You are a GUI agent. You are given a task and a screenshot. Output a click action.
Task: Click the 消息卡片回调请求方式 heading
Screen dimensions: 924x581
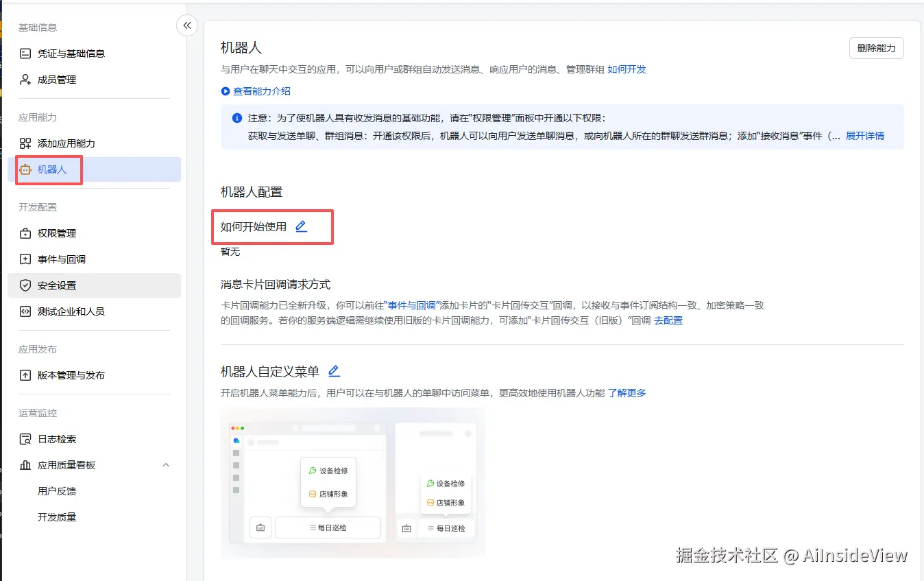click(x=276, y=284)
